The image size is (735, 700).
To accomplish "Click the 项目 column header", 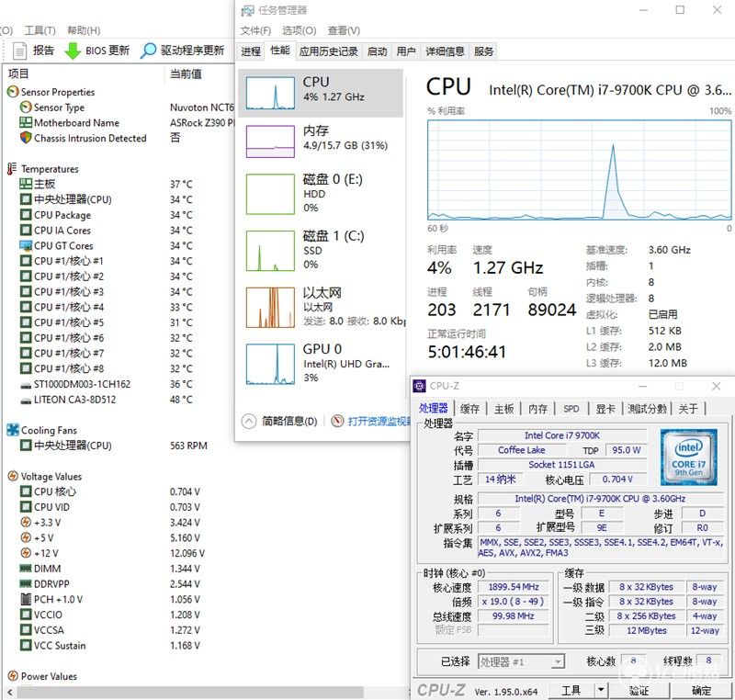I will 18,73.
